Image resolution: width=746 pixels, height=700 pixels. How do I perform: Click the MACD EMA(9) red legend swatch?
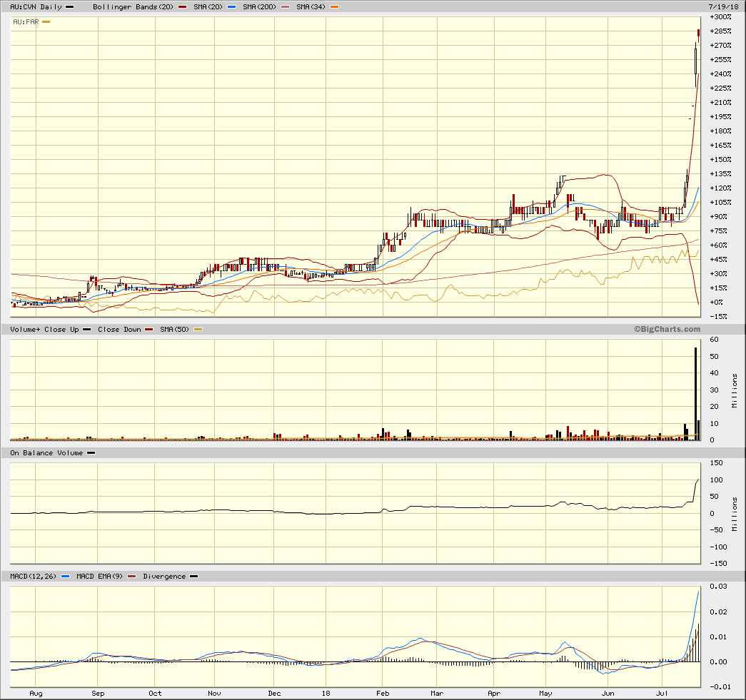[132, 577]
